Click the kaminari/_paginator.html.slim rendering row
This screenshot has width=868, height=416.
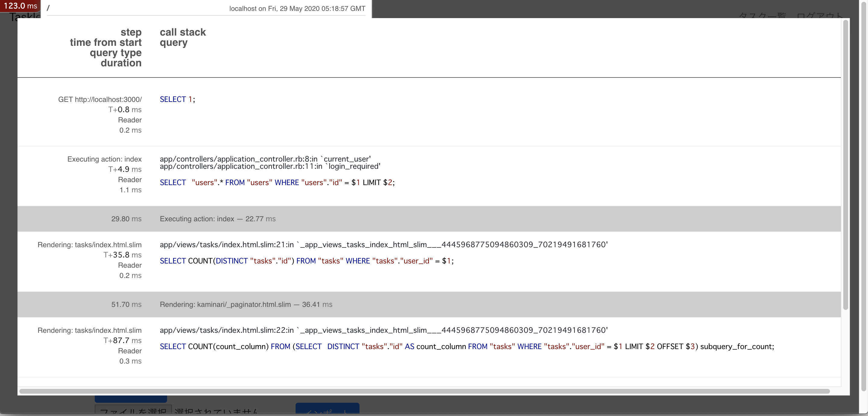point(246,304)
